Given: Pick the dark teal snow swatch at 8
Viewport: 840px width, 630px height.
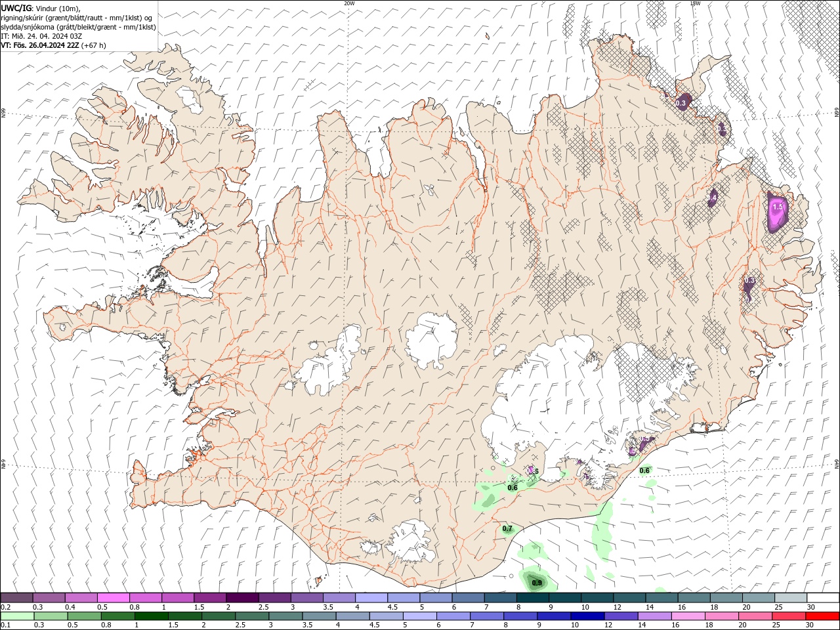Looking at the screenshot, I should [x=533, y=597].
